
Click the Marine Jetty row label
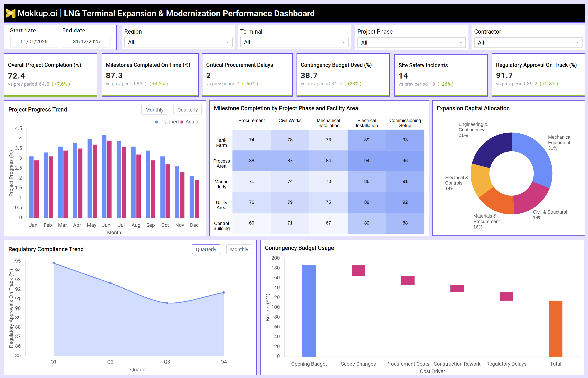click(221, 184)
